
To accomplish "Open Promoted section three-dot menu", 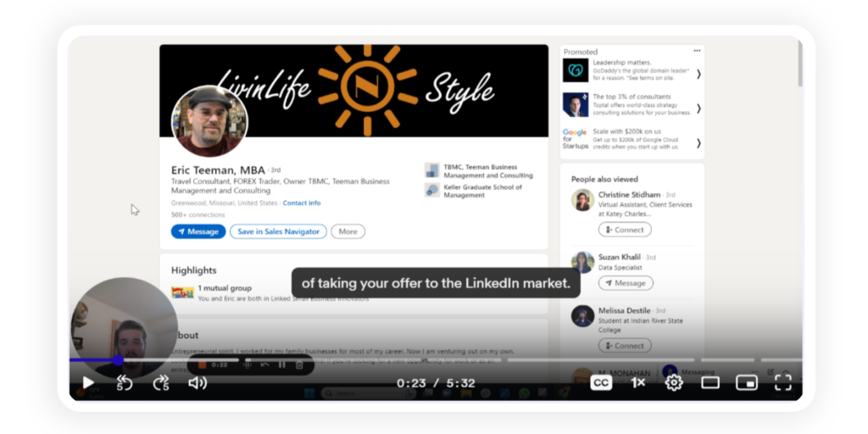I will coord(697,51).
